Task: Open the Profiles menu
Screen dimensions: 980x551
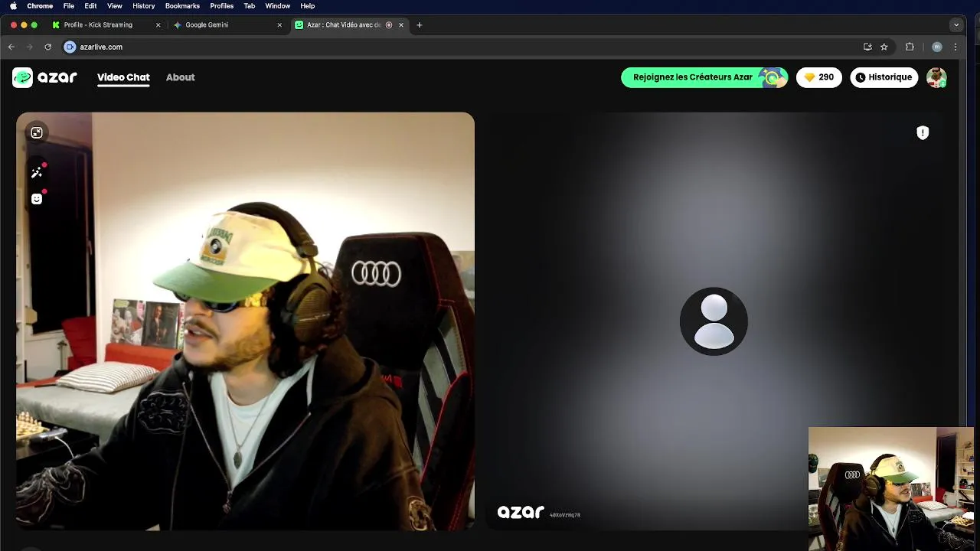Action: click(221, 5)
